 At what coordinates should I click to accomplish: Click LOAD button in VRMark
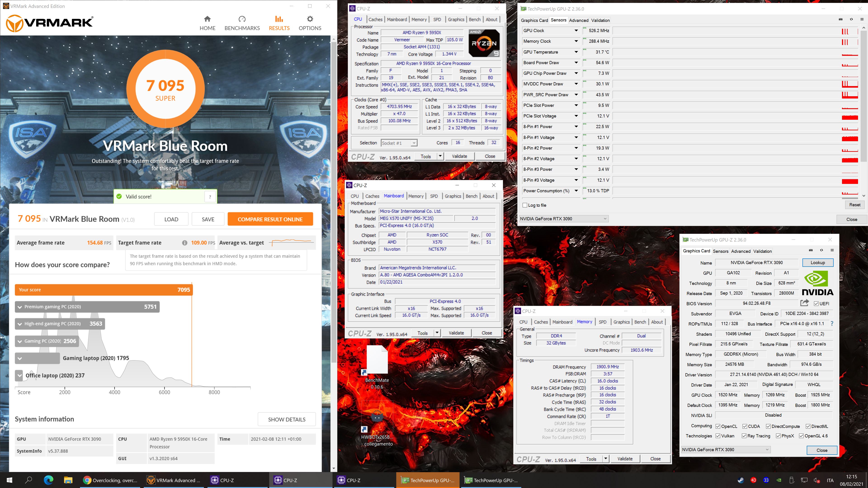coord(171,219)
